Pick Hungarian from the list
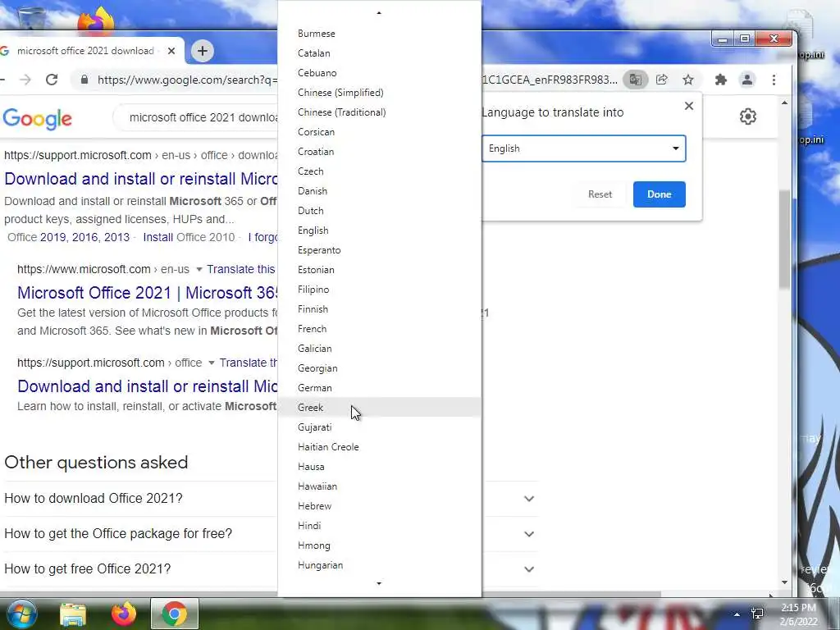Image resolution: width=840 pixels, height=630 pixels. [379, 565]
